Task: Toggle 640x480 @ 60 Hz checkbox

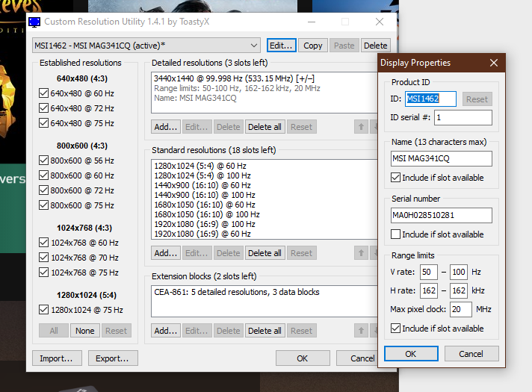Action: [43, 93]
